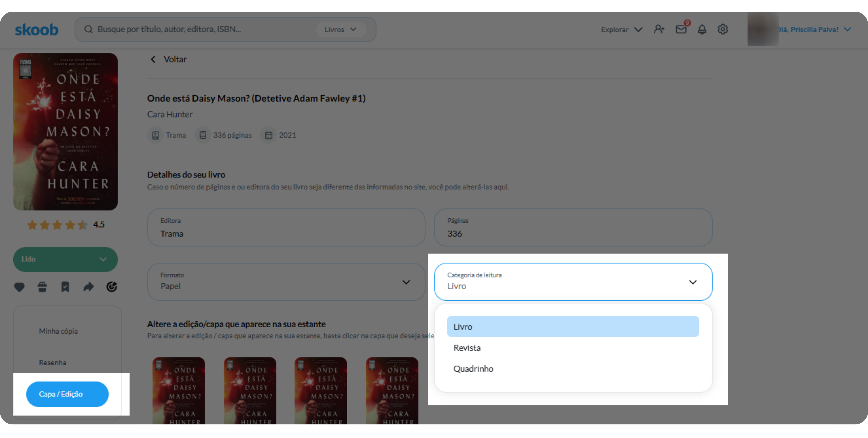This screenshot has height=438, width=868.
Task: Open the messages envelope icon
Action: click(x=681, y=29)
